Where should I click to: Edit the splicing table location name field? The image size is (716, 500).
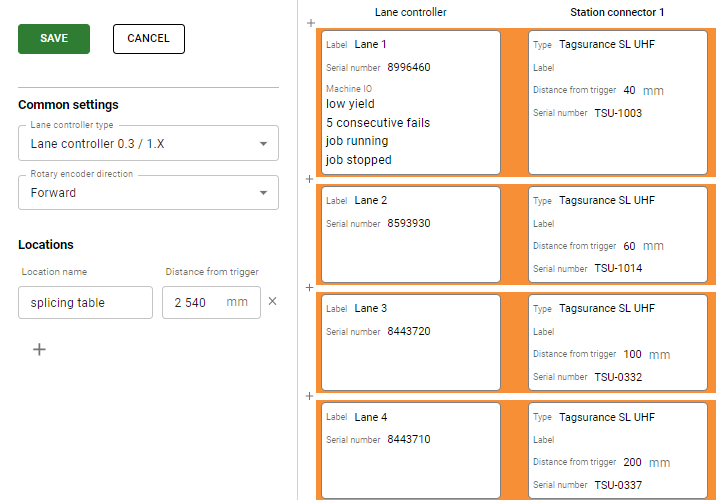[85, 302]
